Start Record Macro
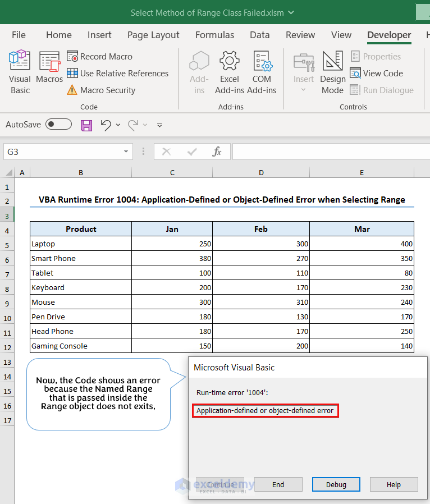430x504 pixels. pos(100,57)
